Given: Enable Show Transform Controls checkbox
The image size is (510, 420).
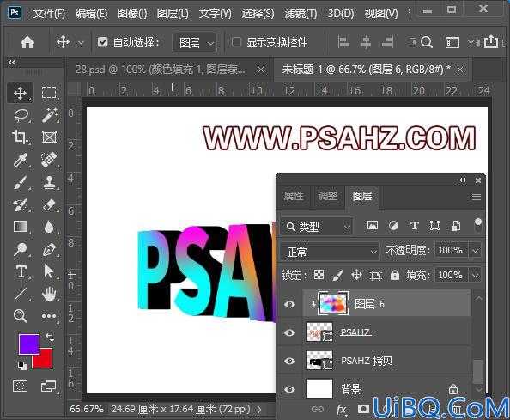Looking at the screenshot, I should (x=236, y=42).
